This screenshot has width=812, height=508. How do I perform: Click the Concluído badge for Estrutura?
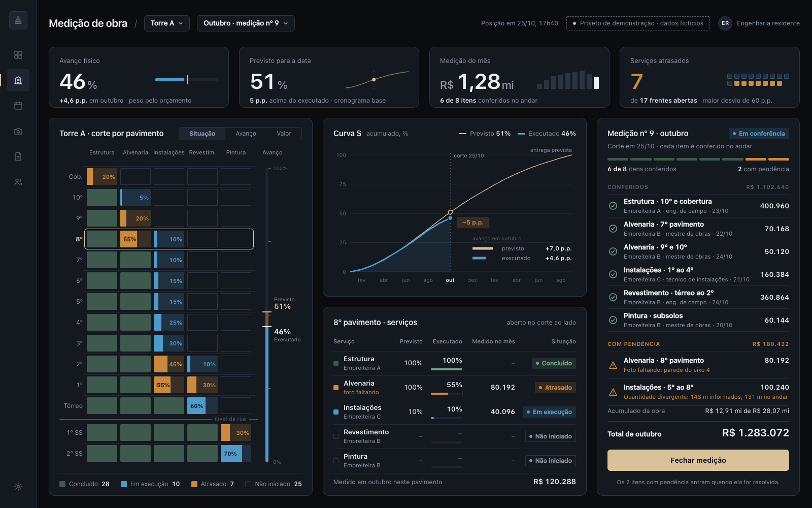coord(554,363)
